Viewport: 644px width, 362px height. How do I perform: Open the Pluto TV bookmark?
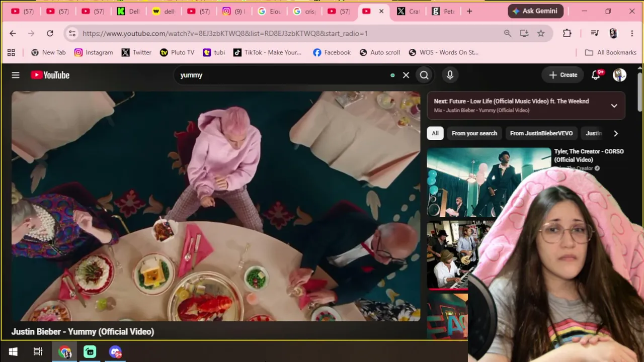click(177, 52)
